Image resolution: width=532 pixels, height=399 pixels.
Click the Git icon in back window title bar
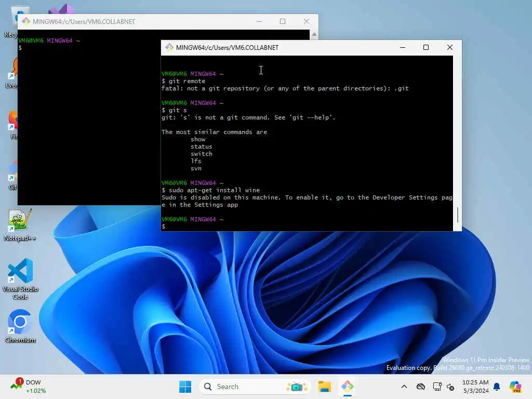point(26,21)
